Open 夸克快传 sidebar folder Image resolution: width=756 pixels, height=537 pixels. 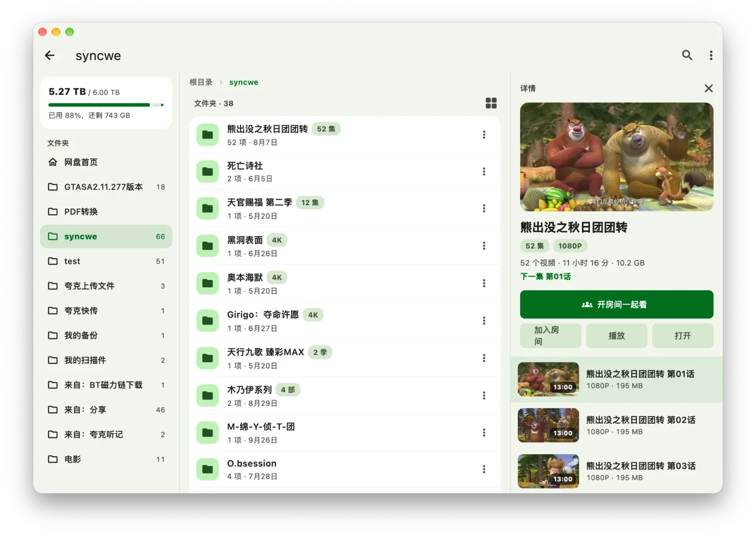(x=106, y=311)
